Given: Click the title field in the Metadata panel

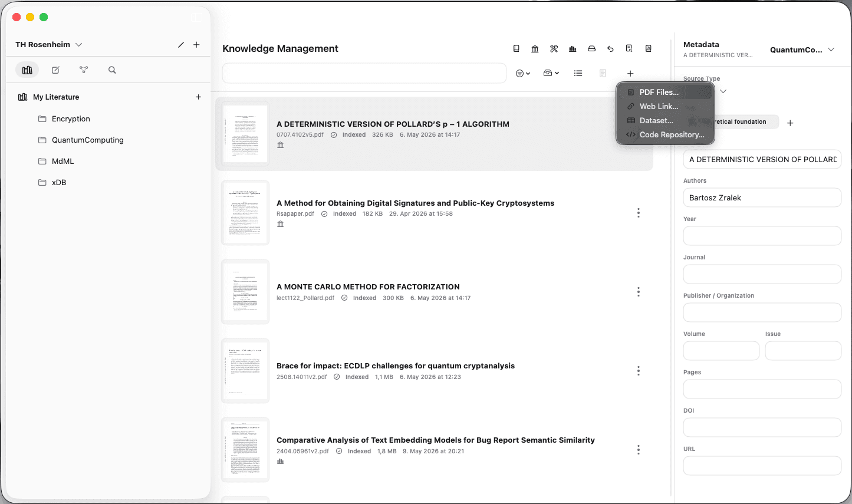Looking at the screenshot, I should click(x=762, y=159).
